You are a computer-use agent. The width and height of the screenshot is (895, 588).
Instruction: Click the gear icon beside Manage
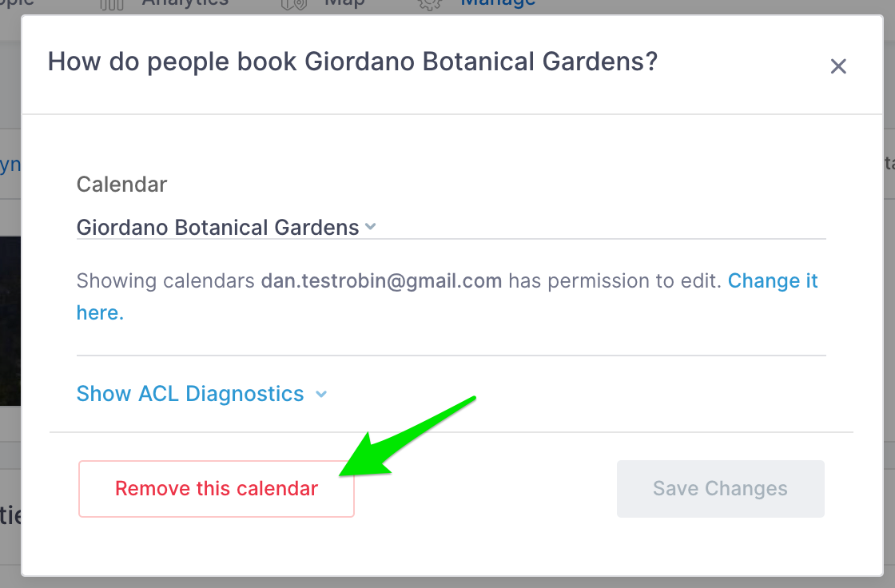pos(429,5)
